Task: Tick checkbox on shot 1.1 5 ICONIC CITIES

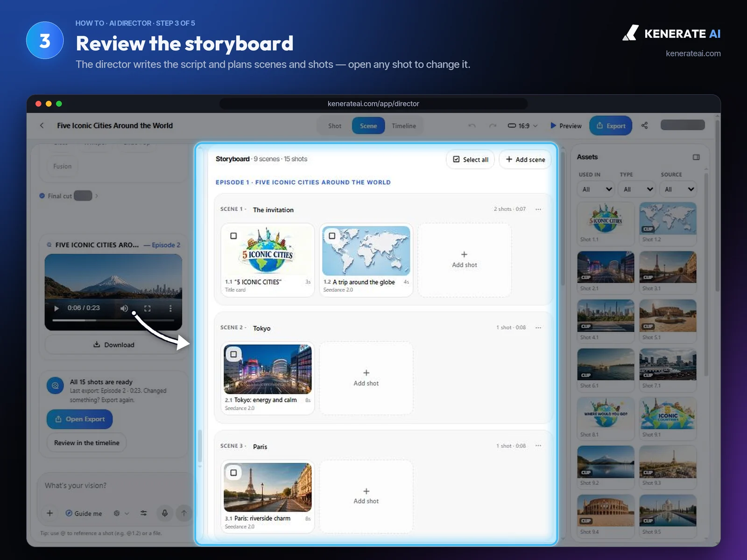Action: (233, 236)
